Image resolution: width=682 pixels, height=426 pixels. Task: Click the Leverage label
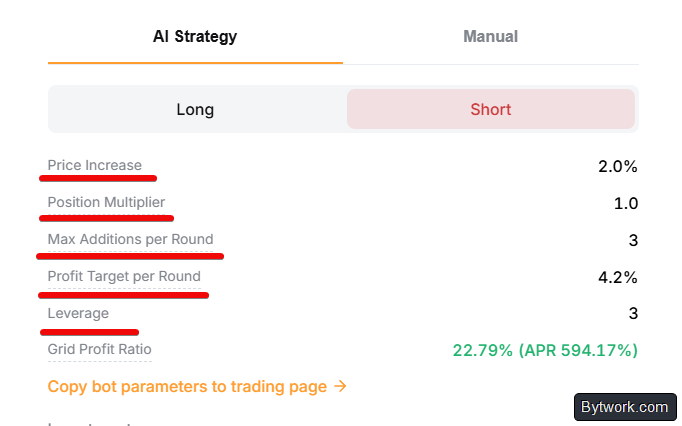(78, 313)
